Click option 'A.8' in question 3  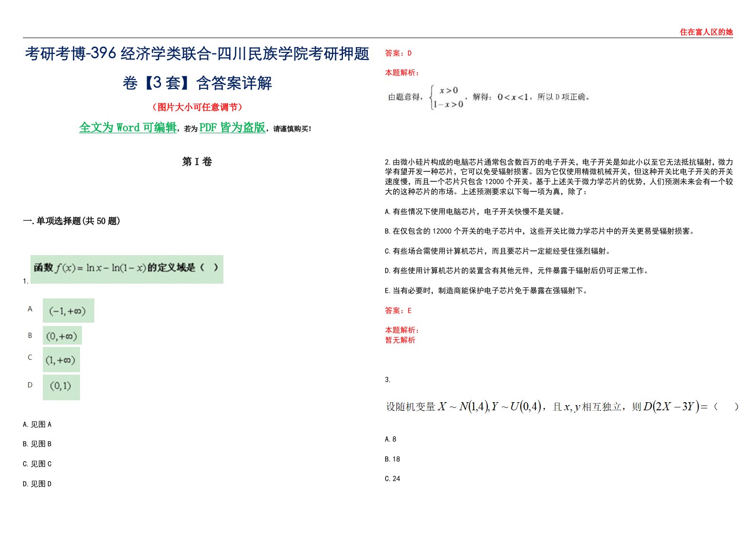coord(391,439)
